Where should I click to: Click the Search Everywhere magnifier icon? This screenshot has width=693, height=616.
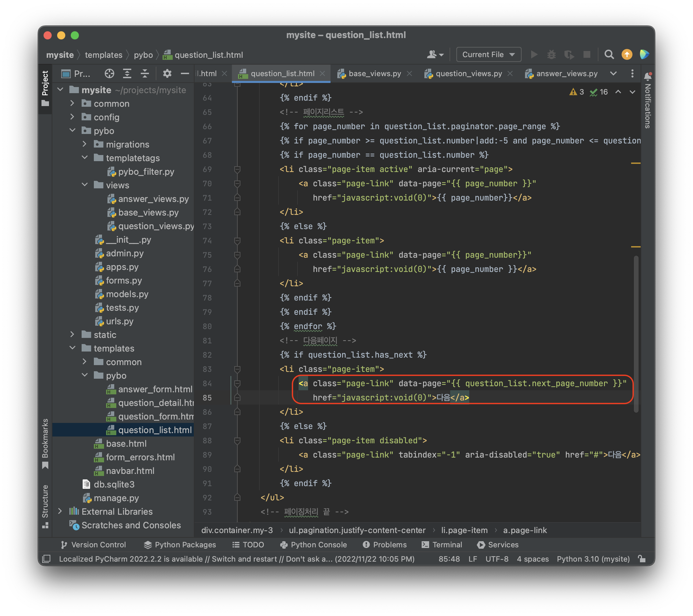[x=609, y=54]
